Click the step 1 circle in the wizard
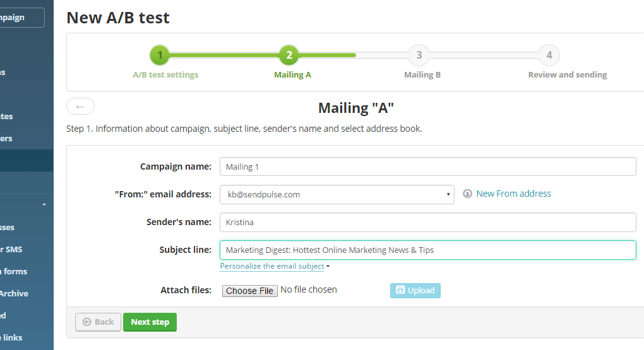644x350 pixels. pyautogui.click(x=160, y=55)
